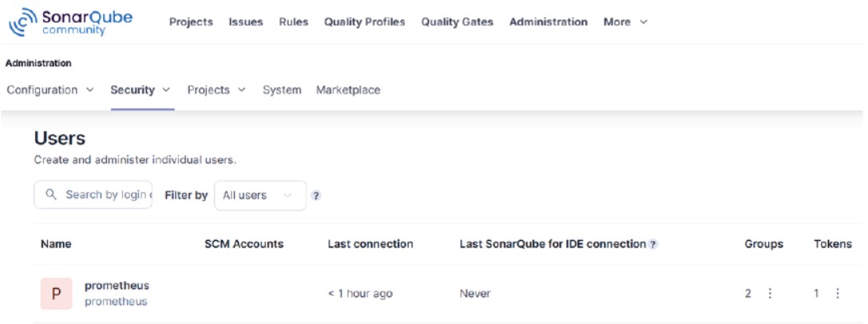Open the All users filter dropdown

[260, 196]
